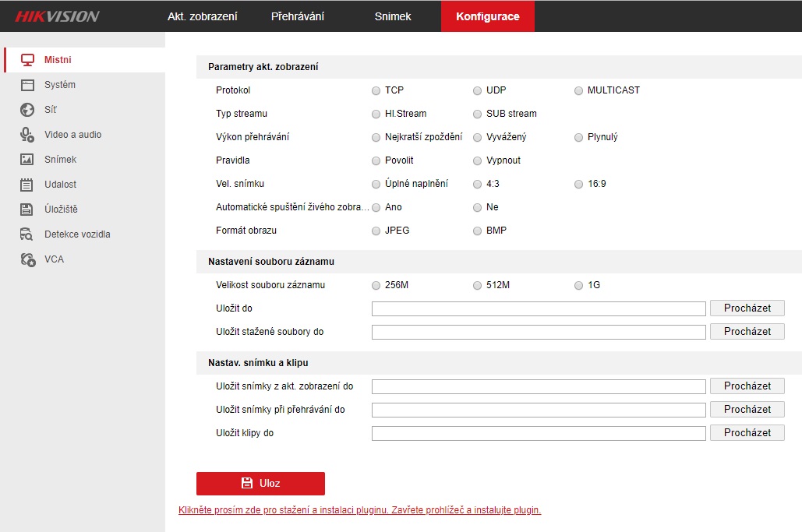The image size is (802, 532).
Task: Click the Uložit do path field
Action: pyautogui.click(x=539, y=308)
